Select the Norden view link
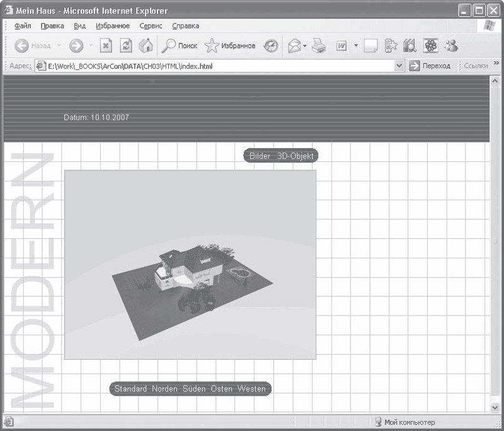The height and width of the screenshot is (431, 504). (x=164, y=389)
